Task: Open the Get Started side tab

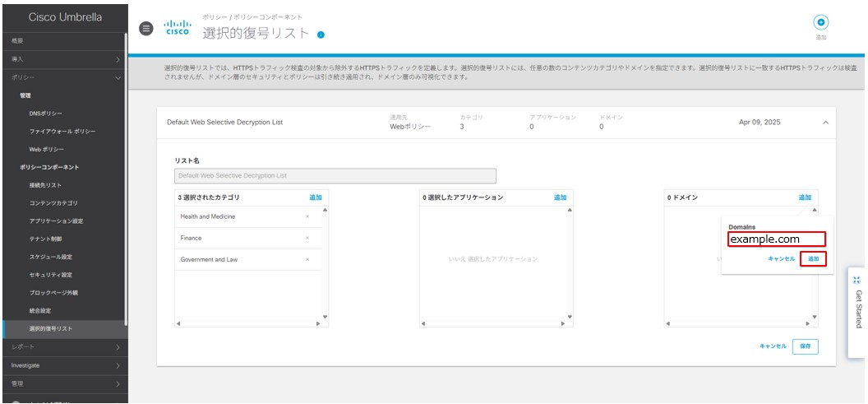Action: click(857, 313)
